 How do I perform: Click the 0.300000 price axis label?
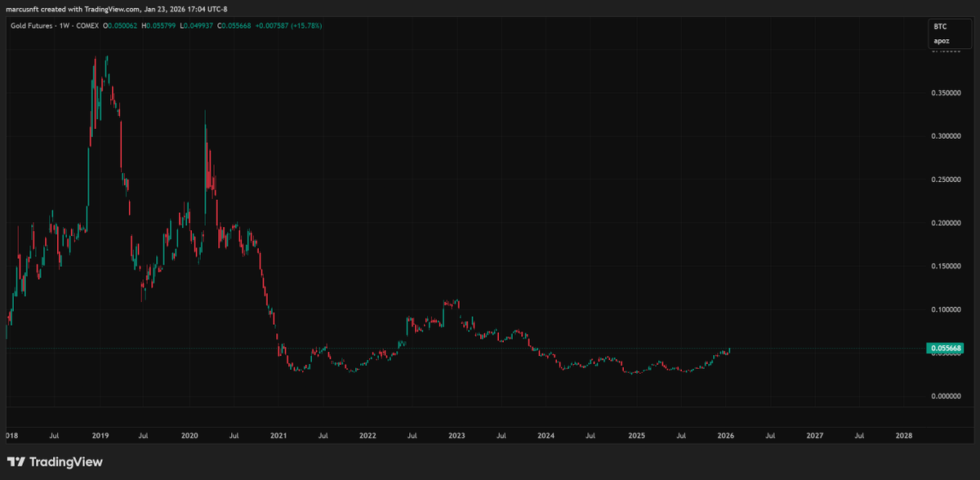[946, 136]
